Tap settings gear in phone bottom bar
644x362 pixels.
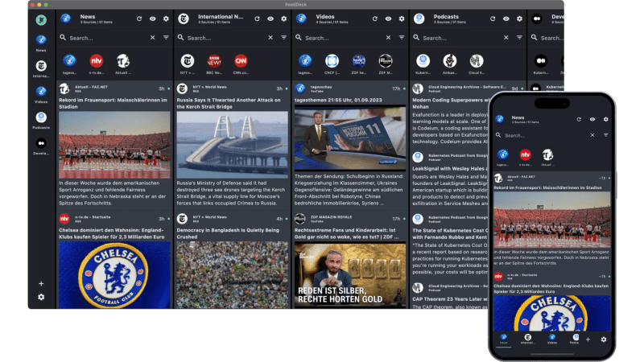(603, 339)
